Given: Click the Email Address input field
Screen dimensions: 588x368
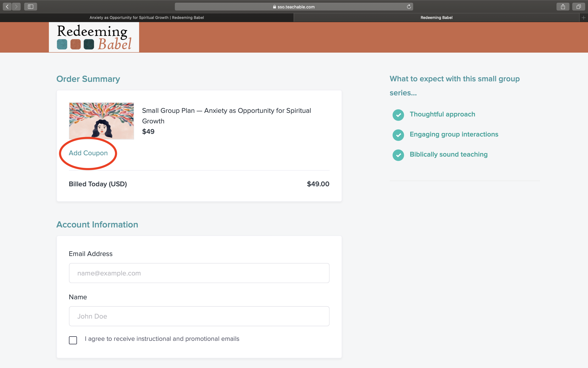Looking at the screenshot, I should (x=199, y=273).
